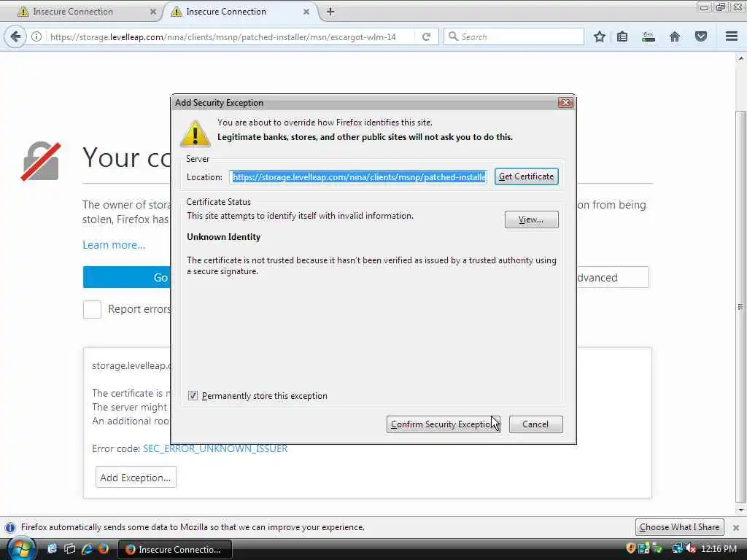Click the Get Certificate button
Viewport: 747px width, 560px height.
point(527,176)
